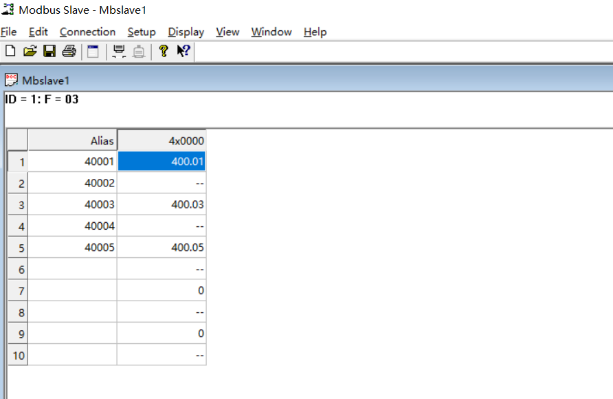
Task: Open a file with the folder icon
Action: point(30,51)
